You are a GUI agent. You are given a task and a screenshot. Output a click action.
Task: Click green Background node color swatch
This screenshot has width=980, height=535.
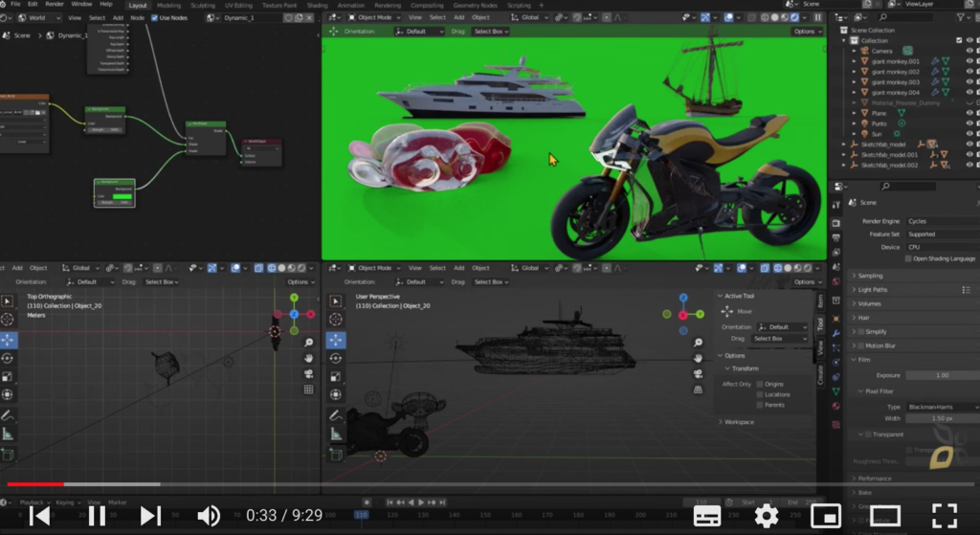coord(122,196)
